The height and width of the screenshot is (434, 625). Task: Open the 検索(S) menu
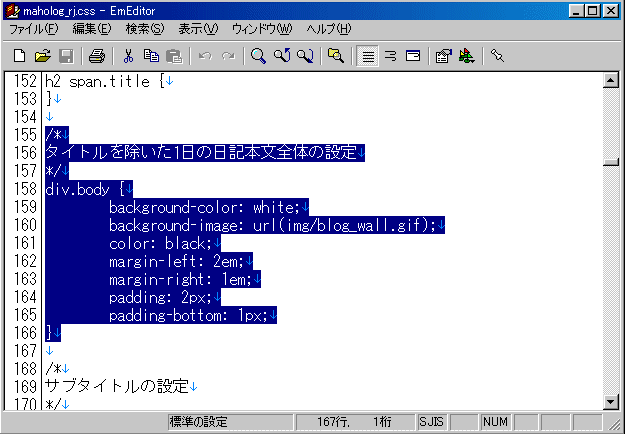click(x=145, y=29)
